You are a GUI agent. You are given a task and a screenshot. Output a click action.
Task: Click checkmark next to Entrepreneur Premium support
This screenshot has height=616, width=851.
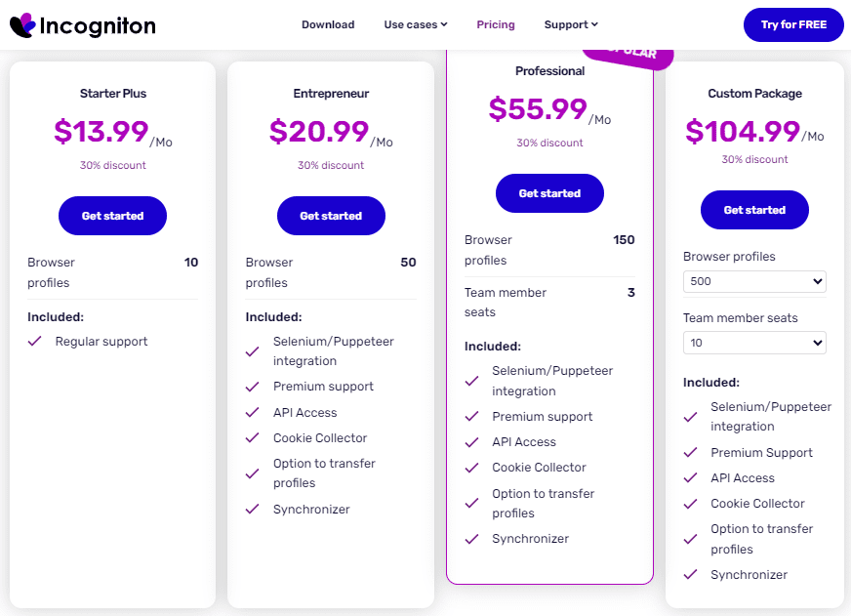[253, 387]
